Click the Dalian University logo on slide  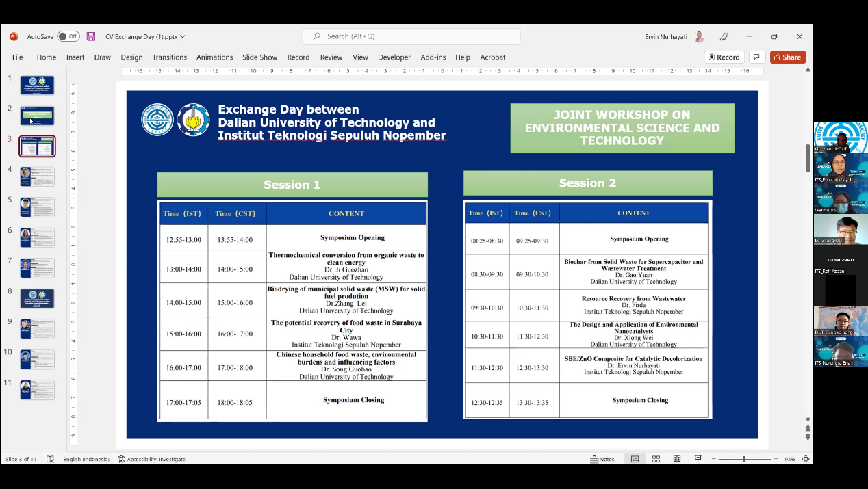[157, 120]
